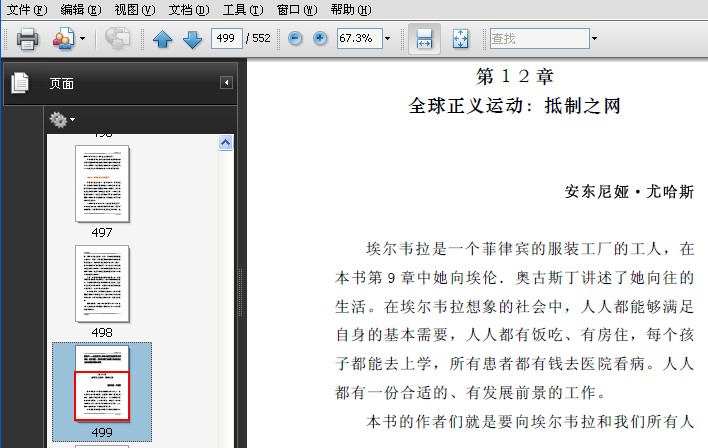Click the chapter heading 第12章
Viewport: 708px width, 448px height.
click(515, 76)
